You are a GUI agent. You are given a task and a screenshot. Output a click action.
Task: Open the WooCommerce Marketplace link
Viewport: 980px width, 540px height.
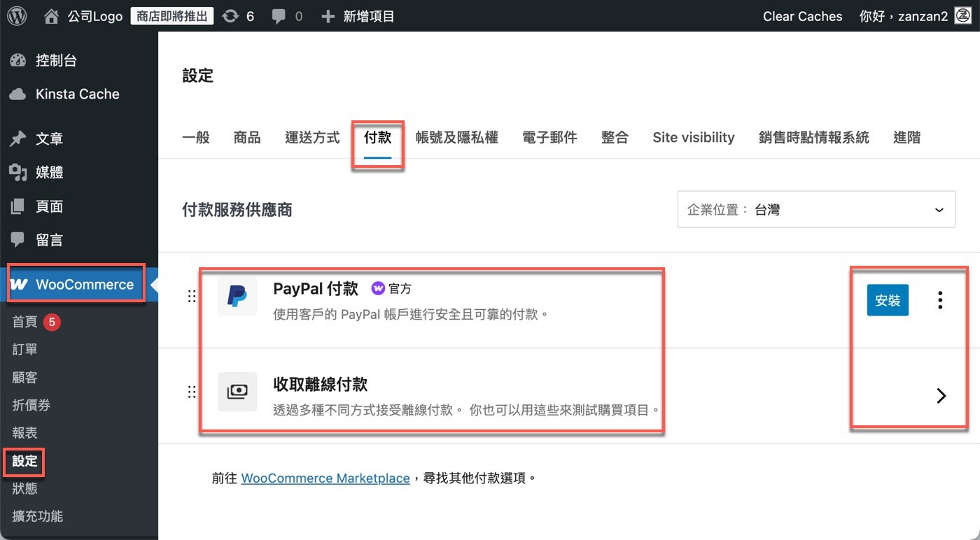pyautogui.click(x=325, y=478)
